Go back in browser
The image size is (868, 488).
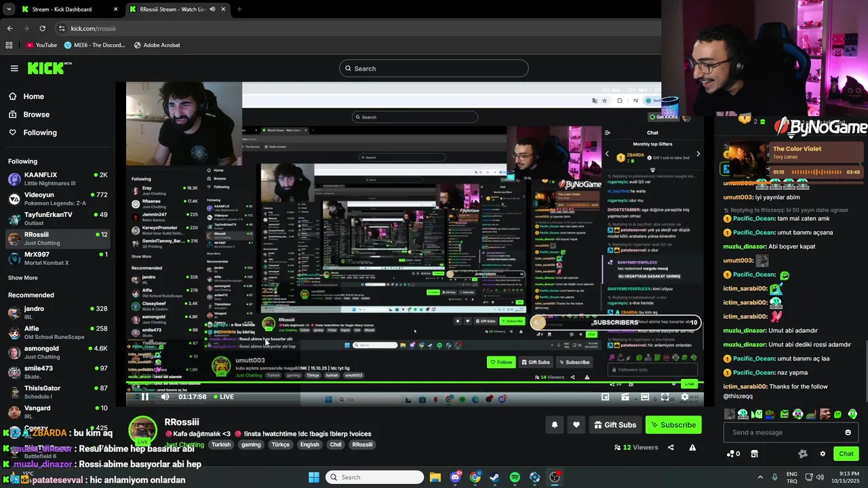tap(9, 28)
